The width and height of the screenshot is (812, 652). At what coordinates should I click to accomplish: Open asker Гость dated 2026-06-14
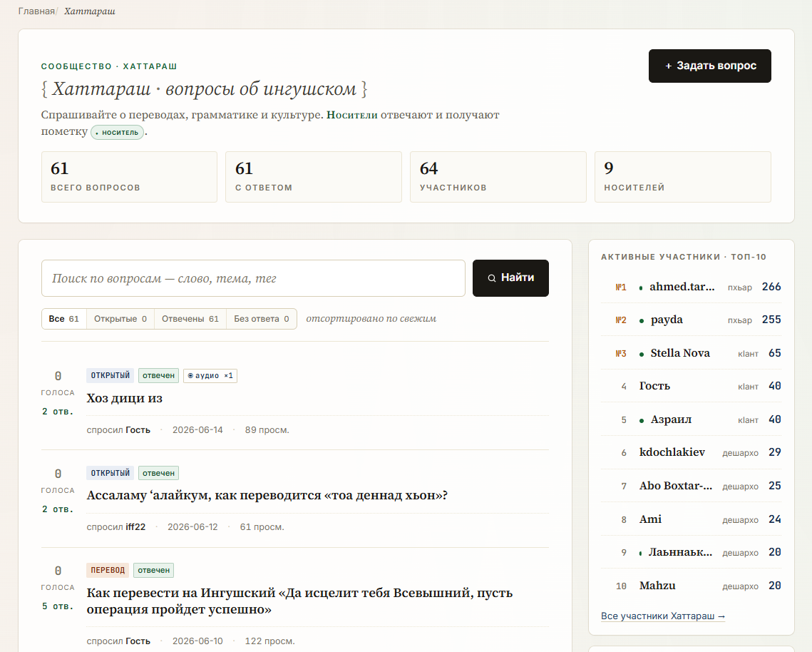click(x=138, y=429)
